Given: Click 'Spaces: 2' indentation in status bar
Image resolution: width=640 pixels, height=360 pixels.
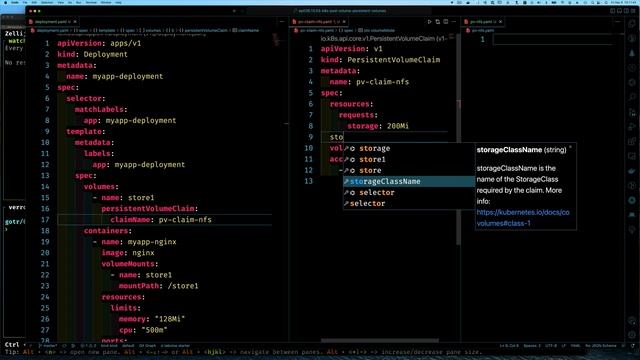Looking at the screenshot, I should click(532, 346).
